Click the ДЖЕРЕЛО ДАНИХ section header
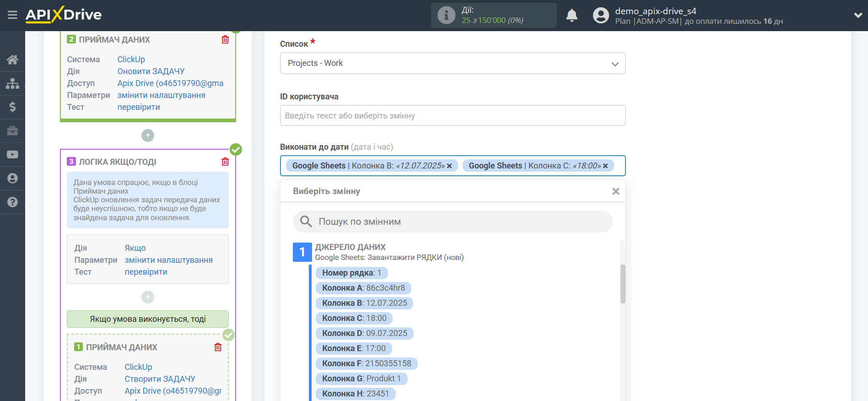Image resolution: width=868 pixels, height=401 pixels. [x=350, y=247]
